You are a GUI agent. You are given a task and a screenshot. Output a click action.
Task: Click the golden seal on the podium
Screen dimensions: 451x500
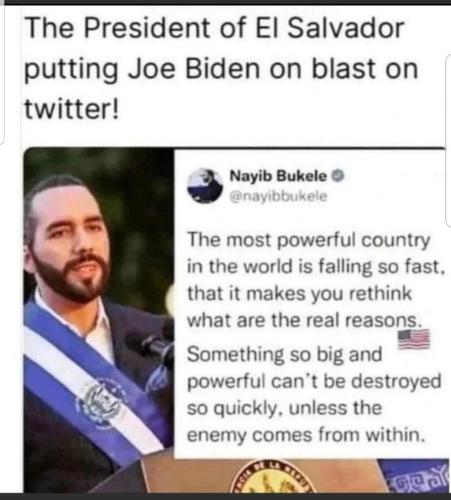coord(273,476)
